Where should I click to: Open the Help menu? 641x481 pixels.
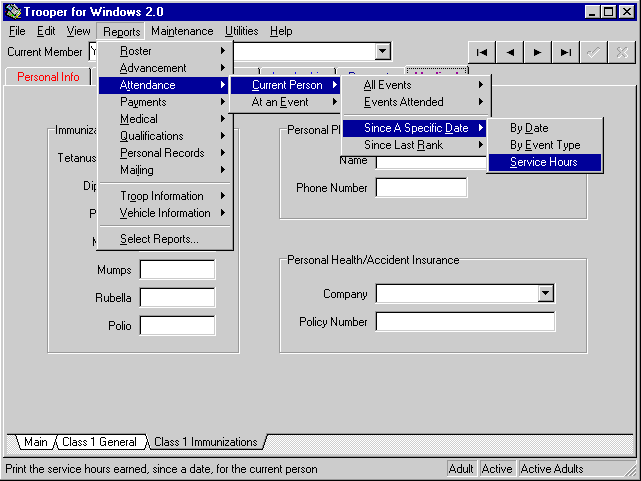click(x=281, y=31)
